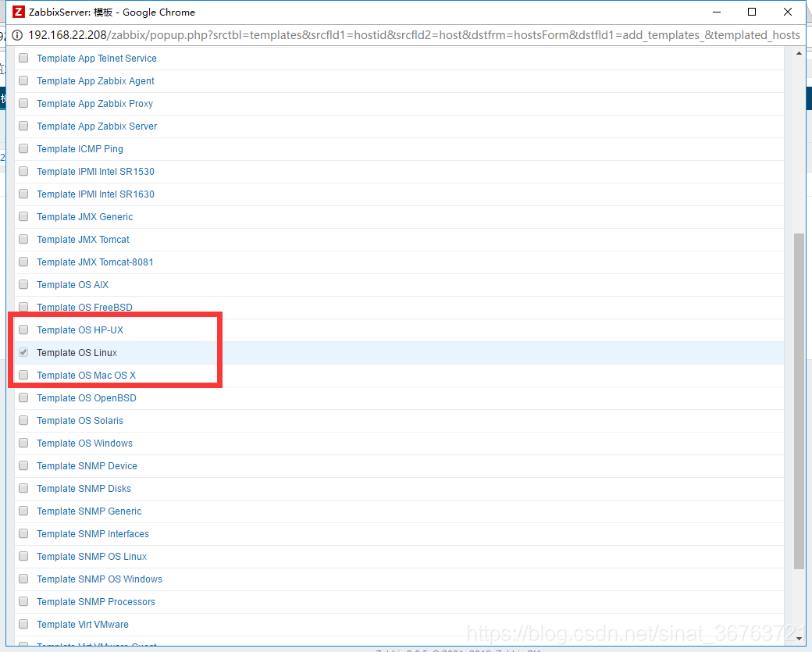
Task: Check the Template App Zabbix Agent checkbox
Action: (x=23, y=80)
